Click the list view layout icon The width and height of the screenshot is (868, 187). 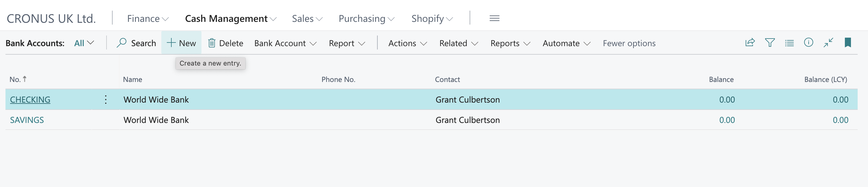coord(789,43)
